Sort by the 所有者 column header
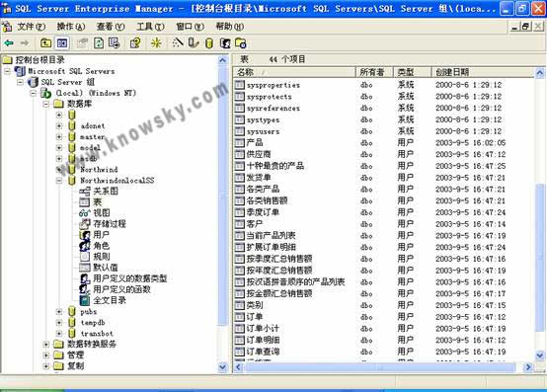This screenshot has height=392, width=547. [x=374, y=72]
